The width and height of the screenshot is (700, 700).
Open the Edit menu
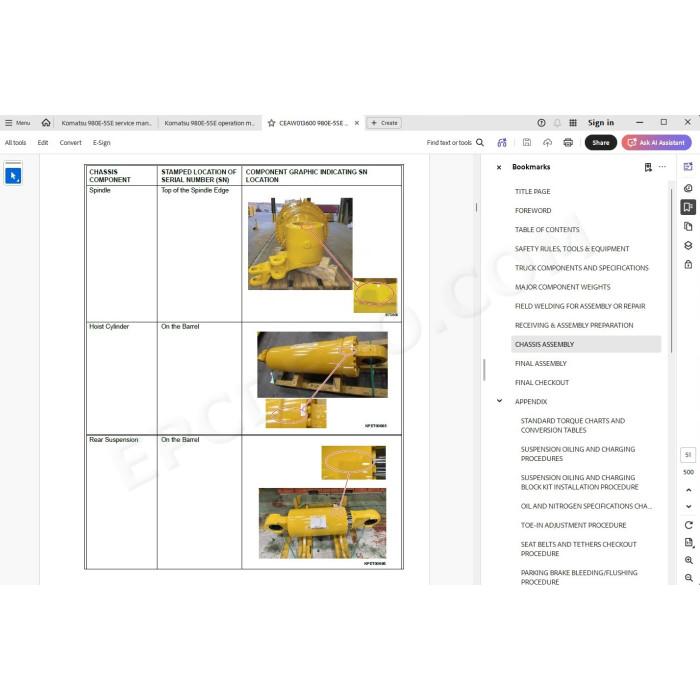pyautogui.click(x=43, y=142)
